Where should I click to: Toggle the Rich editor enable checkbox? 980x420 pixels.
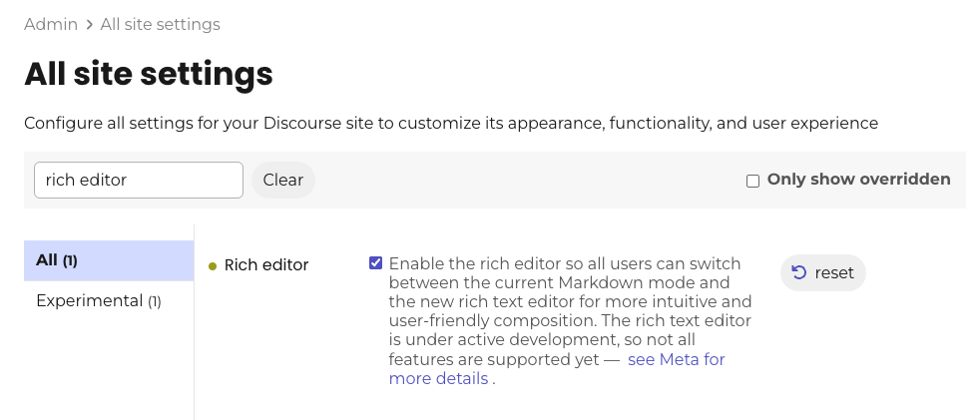click(375, 263)
